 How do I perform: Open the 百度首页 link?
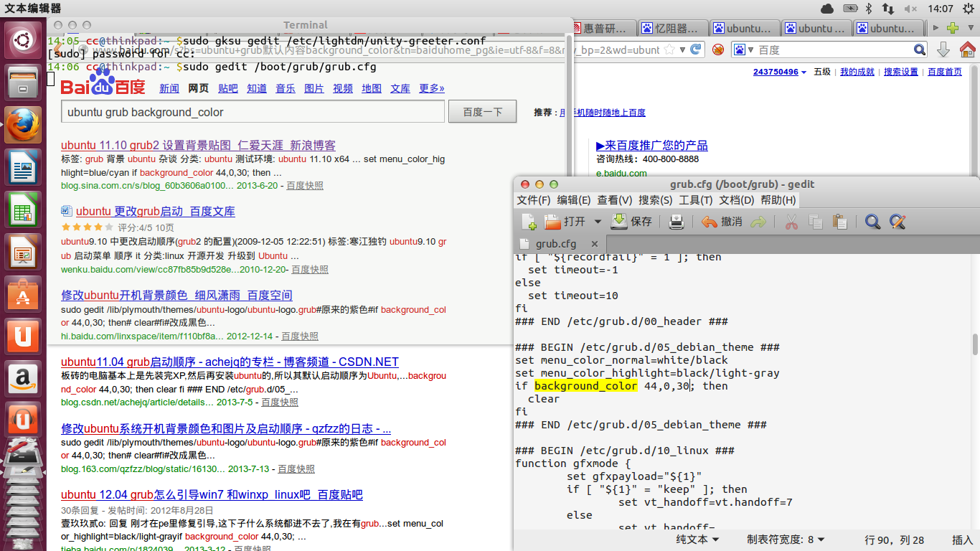tap(945, 72)
